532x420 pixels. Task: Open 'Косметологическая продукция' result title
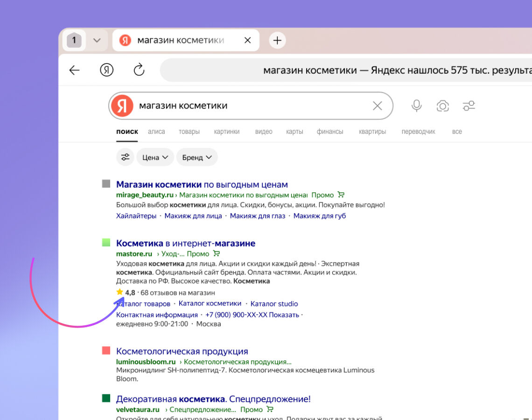[182, 351]
